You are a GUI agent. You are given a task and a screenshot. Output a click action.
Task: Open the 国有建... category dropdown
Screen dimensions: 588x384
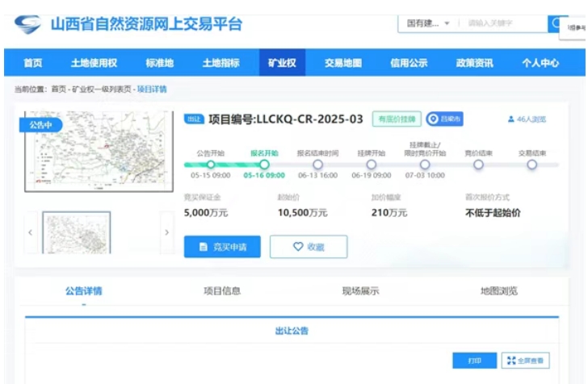pyautogui.click(x=428, y=23)
